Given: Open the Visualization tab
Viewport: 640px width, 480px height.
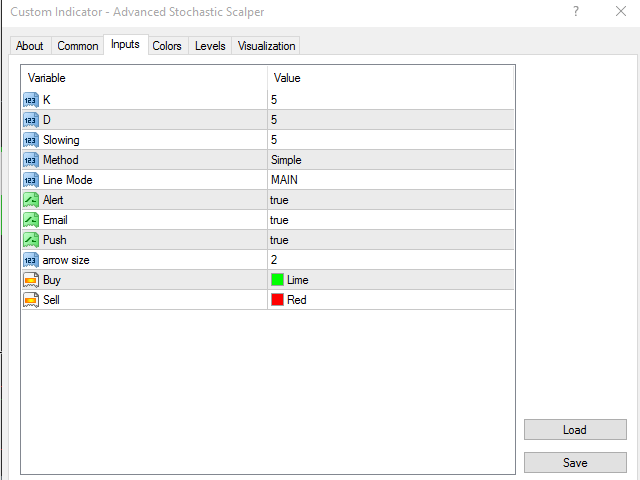Looking at the screenshot, I should pyautogui.click(x=266, y=46).
